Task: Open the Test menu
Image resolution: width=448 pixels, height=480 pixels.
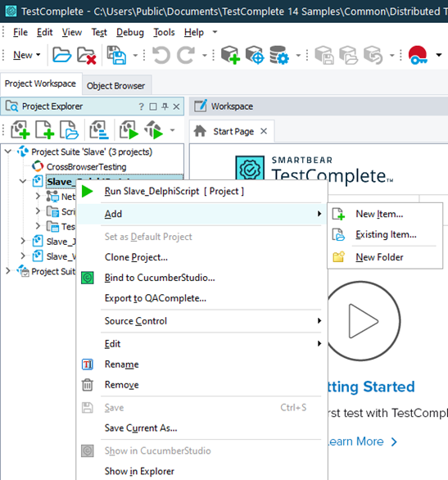Action: [99, 32]
